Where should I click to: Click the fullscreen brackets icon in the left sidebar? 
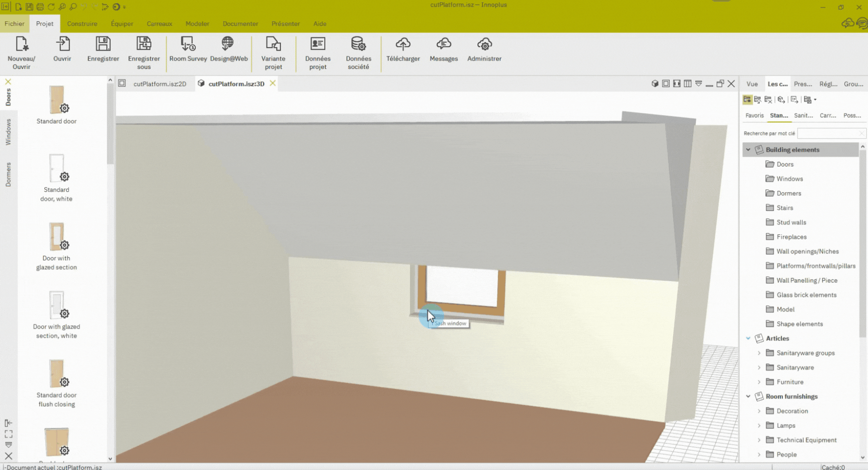pos(9,434)
